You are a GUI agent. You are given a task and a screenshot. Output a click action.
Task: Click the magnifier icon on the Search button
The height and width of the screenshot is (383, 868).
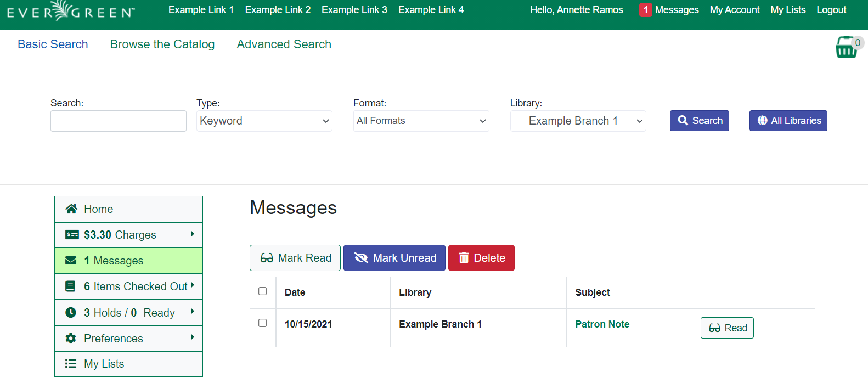(683, 121)
